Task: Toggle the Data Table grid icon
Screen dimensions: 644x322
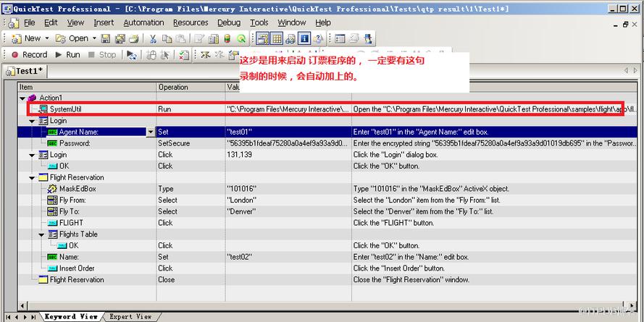Action: point(277,38)
